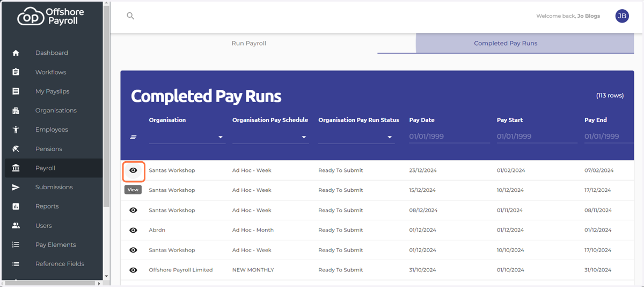View Offshore Payroll Limited pay run
The image size is (644, 287).
pyautogui.click(x=134, y=270)
